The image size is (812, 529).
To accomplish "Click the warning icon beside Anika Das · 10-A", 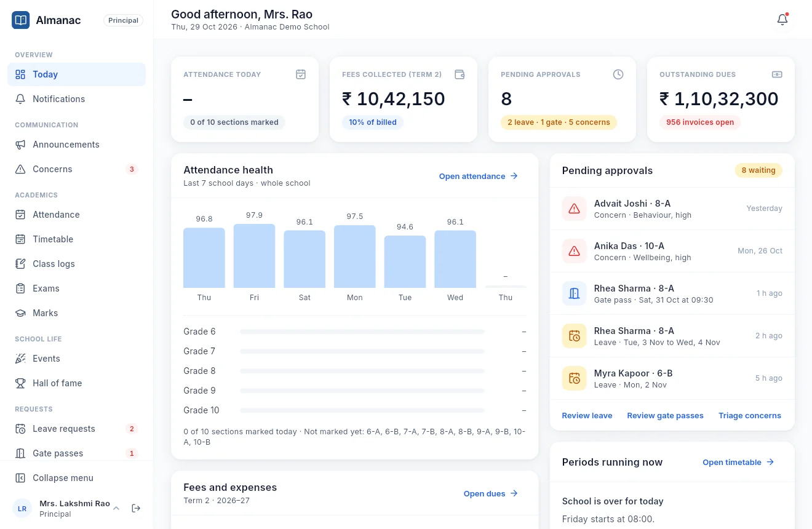I will pos(574,251).
